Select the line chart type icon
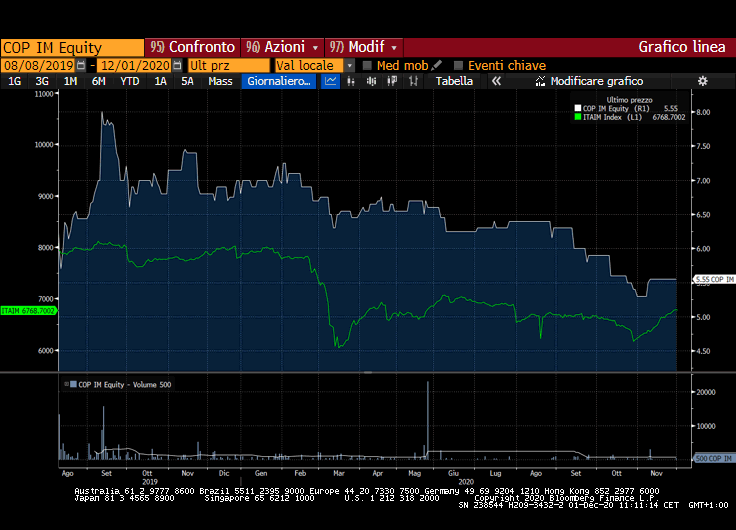This screenshot has height=530, width=736. (x=332, y=82)
